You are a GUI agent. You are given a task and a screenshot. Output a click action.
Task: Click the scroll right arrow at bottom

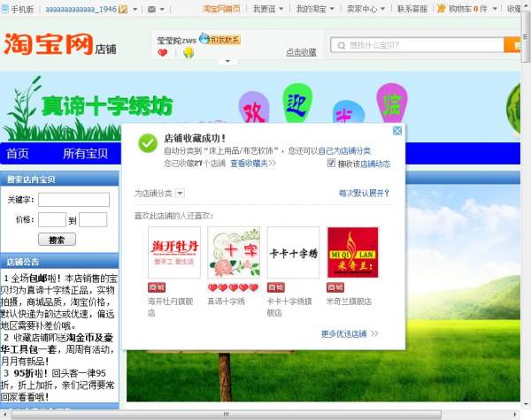tap(515, 414)
